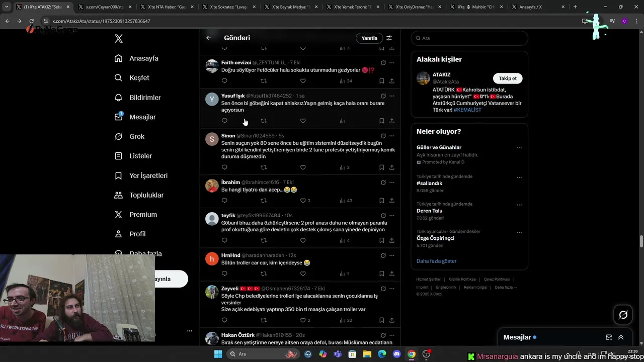The height and width of the screenshot is (362, 644).
Task: Open more menu on Sinan's reply
Action: pos(392,136)
